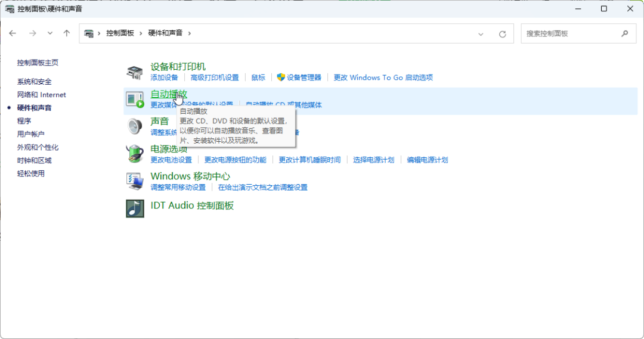Click 更改 Windows To Go 启动选项
644x339 pixels.
383,77
